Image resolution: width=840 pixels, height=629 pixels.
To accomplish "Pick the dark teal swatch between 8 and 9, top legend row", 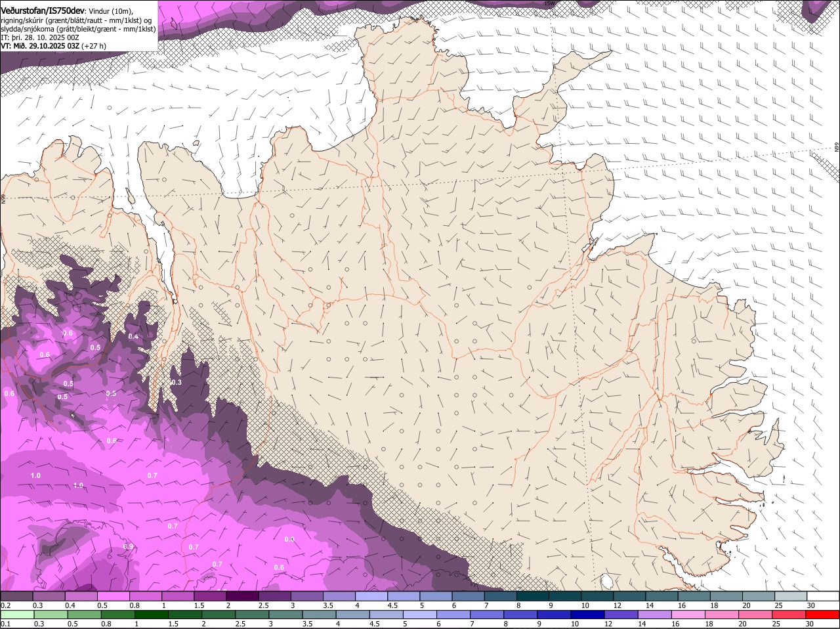I will (533, 596).
